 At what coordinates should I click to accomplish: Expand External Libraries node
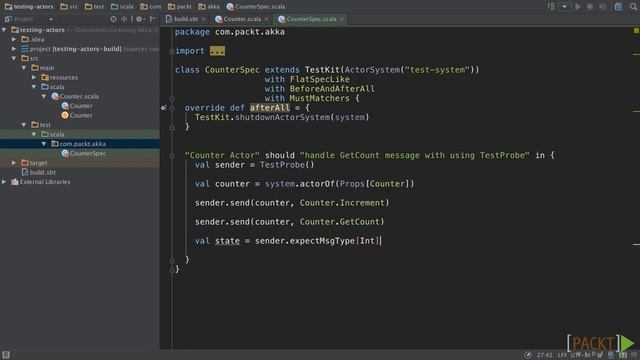pos(4,182)
